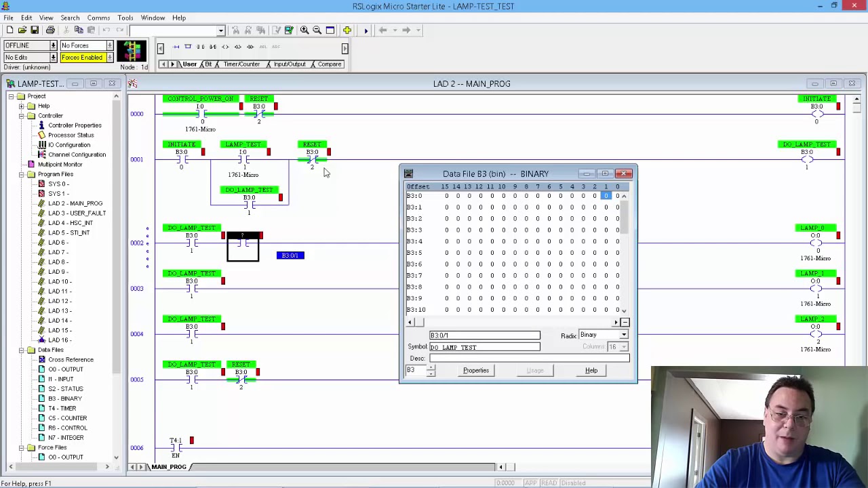Click the Help button in data file window
The height and width of the screenshot is (488, 868).
(591, 371)
